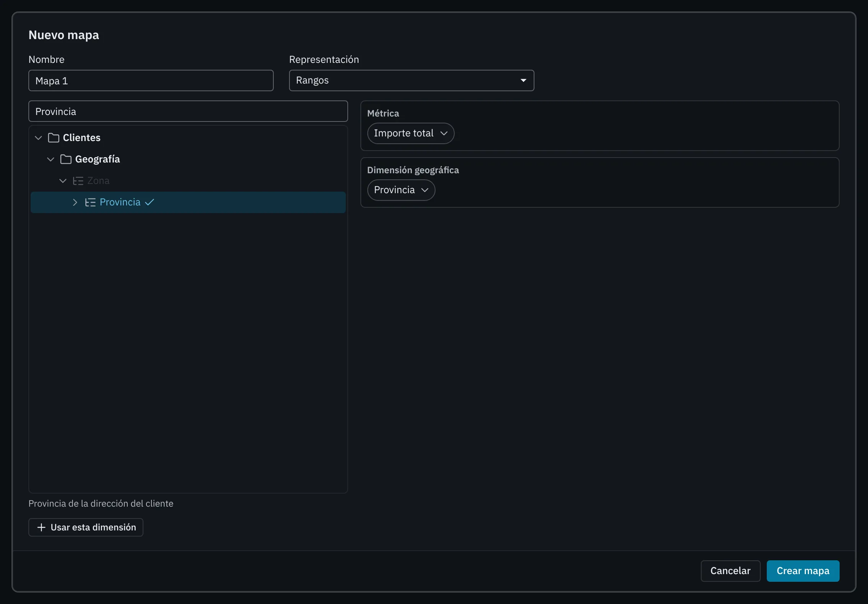Screen dimensions: 868x604
Task: Collapse the Zona node chevron
Action: coord(63,181)
